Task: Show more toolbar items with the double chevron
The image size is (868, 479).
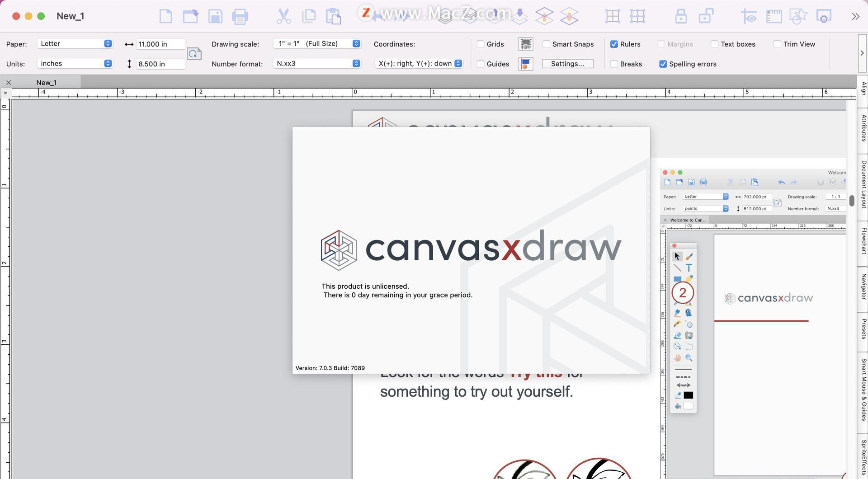Action: coord(855,16)
